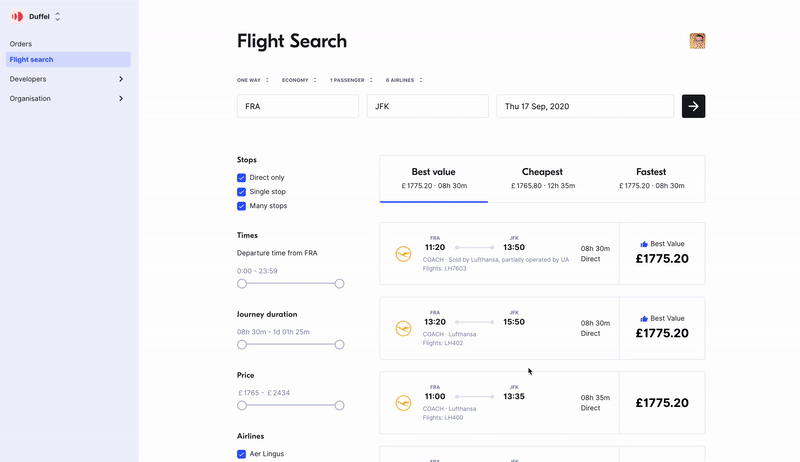Toggle the Direct only checkbox

pos(241,178)
